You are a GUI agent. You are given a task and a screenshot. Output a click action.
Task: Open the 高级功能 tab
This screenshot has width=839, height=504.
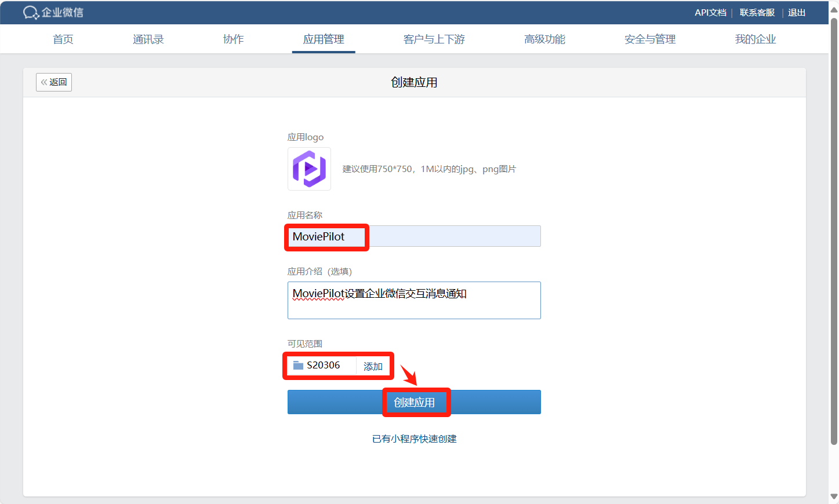tap(544, 39)
